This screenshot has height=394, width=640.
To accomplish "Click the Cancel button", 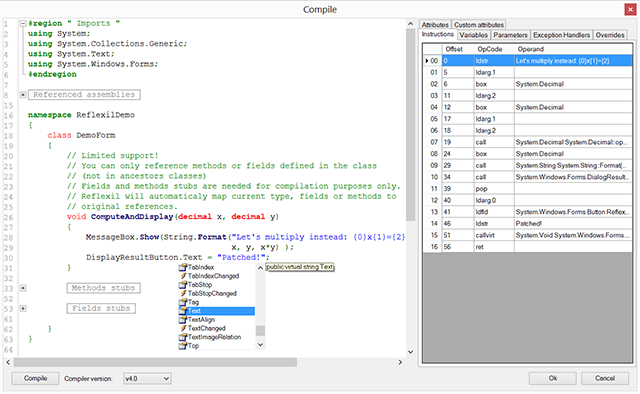I will [604, 378].
